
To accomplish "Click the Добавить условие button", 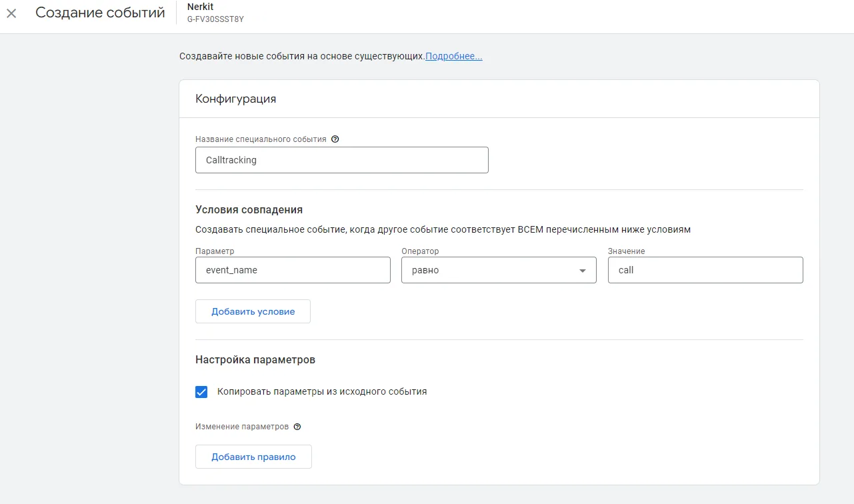I will [253, 311].
